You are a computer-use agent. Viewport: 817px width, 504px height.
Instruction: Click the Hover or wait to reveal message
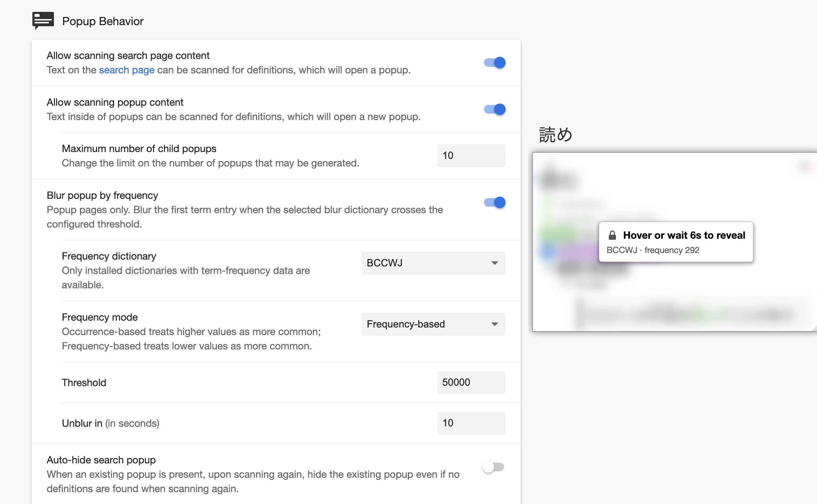coord(684,235)
